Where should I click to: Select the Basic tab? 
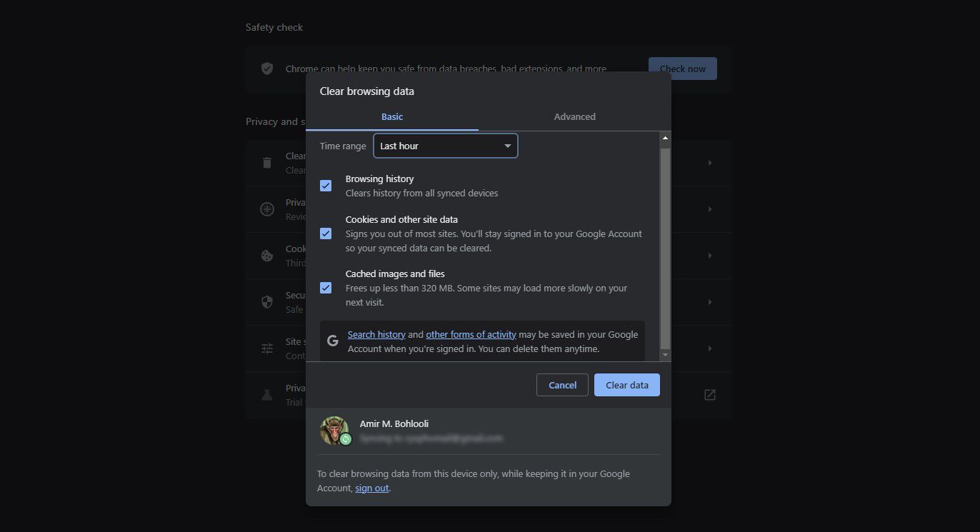pyautogui.click(x=391, y=116)
